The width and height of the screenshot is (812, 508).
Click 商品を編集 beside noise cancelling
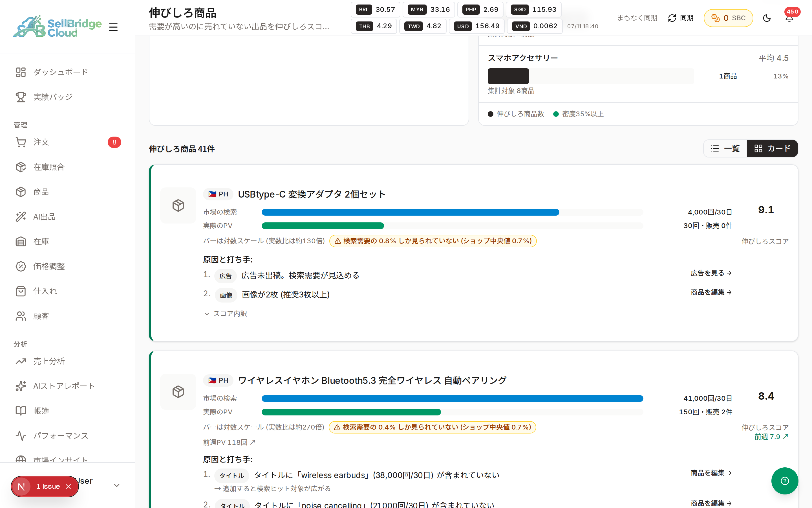711,503
